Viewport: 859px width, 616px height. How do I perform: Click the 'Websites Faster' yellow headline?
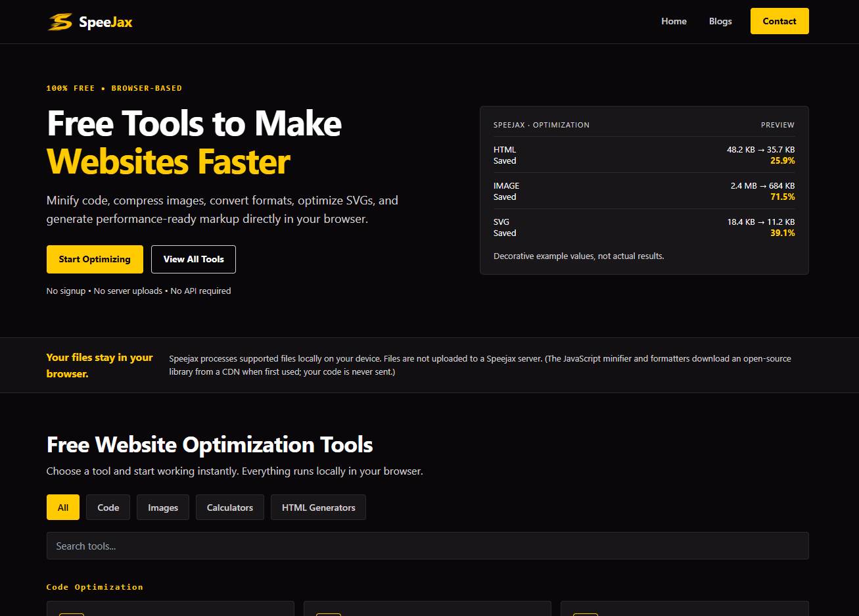point(168,162)
